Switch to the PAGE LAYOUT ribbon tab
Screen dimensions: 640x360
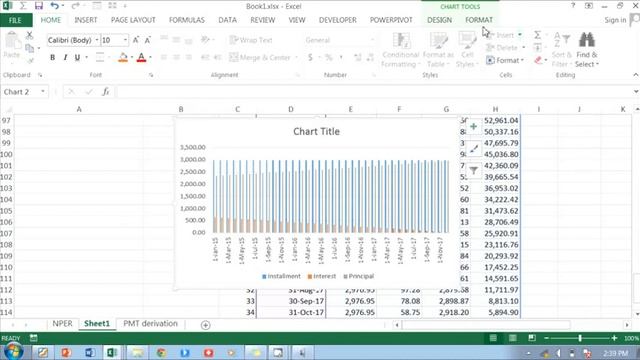[x=133, y=20]
